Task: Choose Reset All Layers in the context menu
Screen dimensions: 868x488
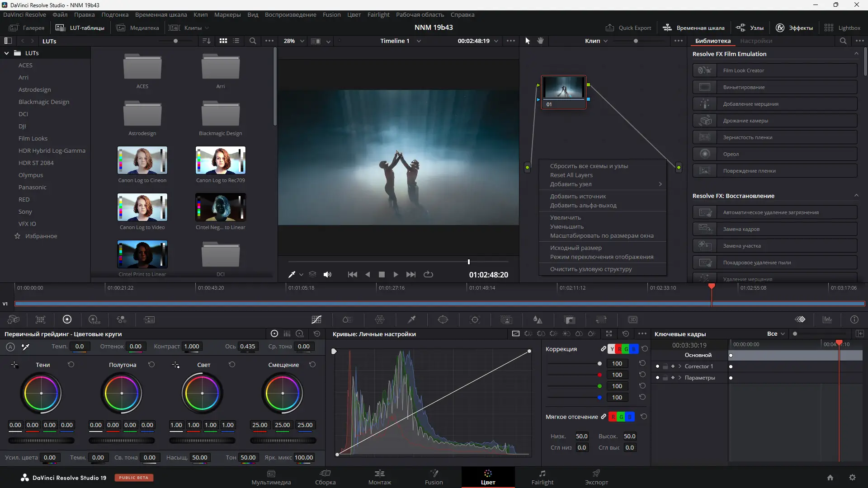Action: pyautogui.click(x=572, y=175)
